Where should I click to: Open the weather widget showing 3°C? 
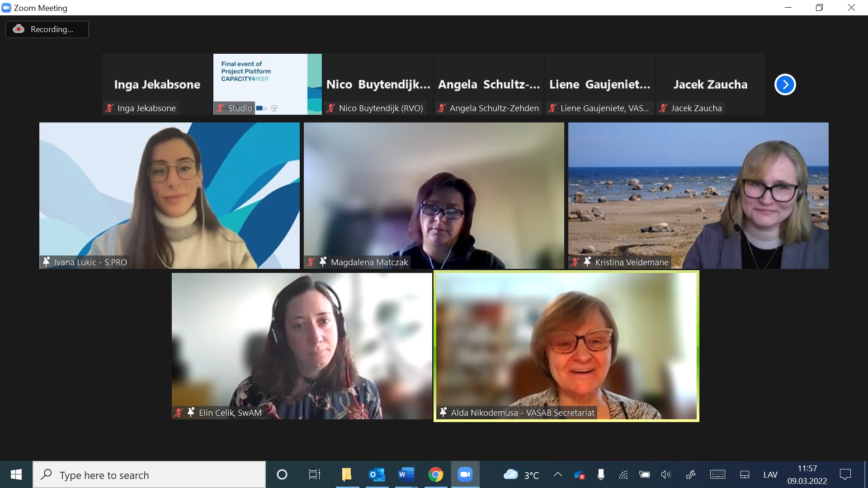pyautogui.click(x=521, y=474)
